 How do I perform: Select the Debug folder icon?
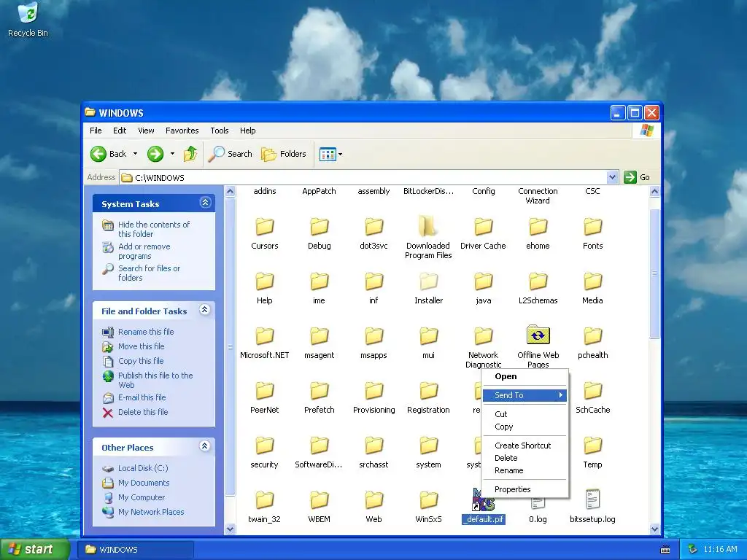pos(320,227)
